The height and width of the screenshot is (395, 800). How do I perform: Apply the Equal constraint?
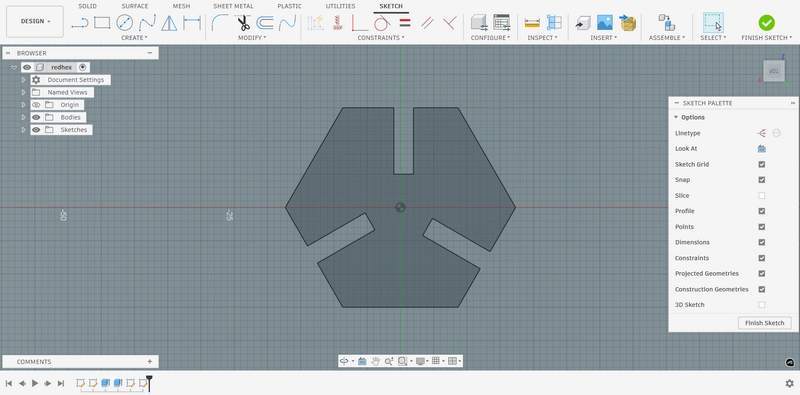pyautogui.click(x=405, y=22)
